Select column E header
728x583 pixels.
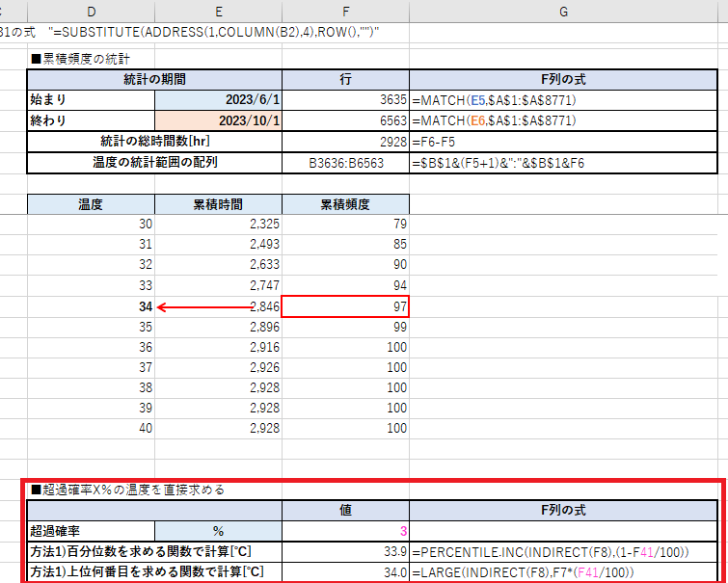(x=218, y=11)
